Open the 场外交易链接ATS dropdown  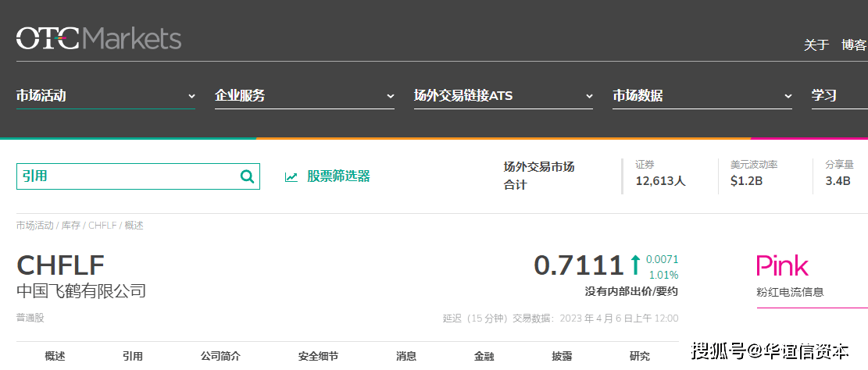point(503,96)
